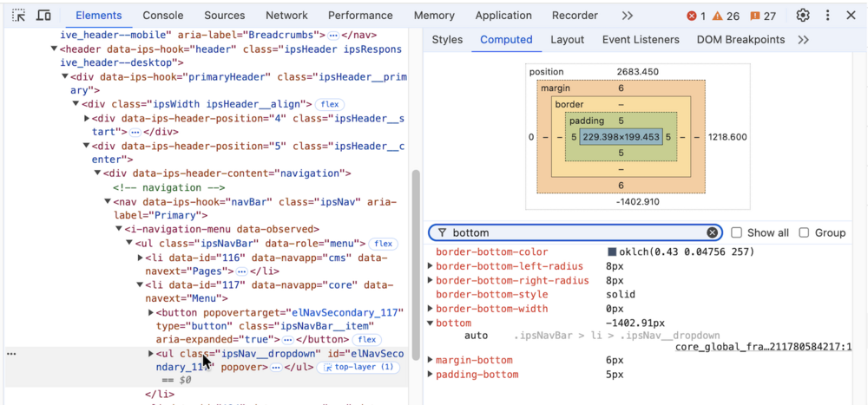This screenshot has height=405, width=868.
Task: Expand collapsed ellipsis of the nav Breadcrumbs
Action: coord(332,36)
